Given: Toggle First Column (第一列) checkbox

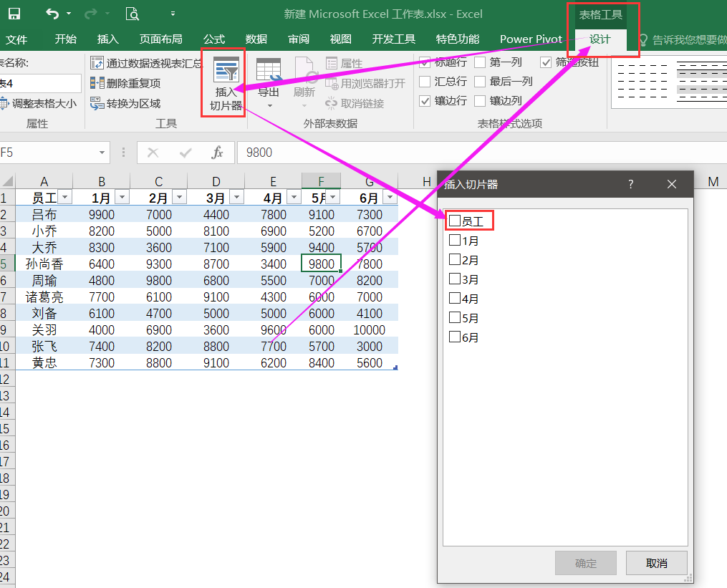Looking at the screenshot, I should [x=480, y=62].
